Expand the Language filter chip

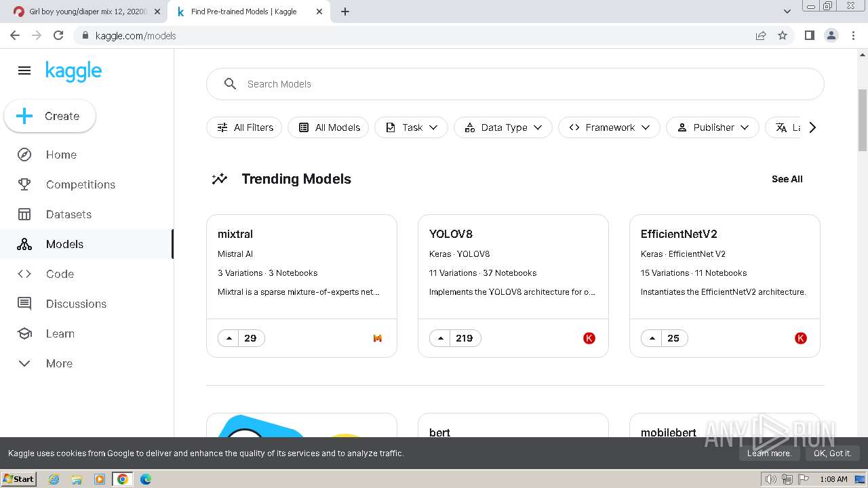(x=783, y=127)
